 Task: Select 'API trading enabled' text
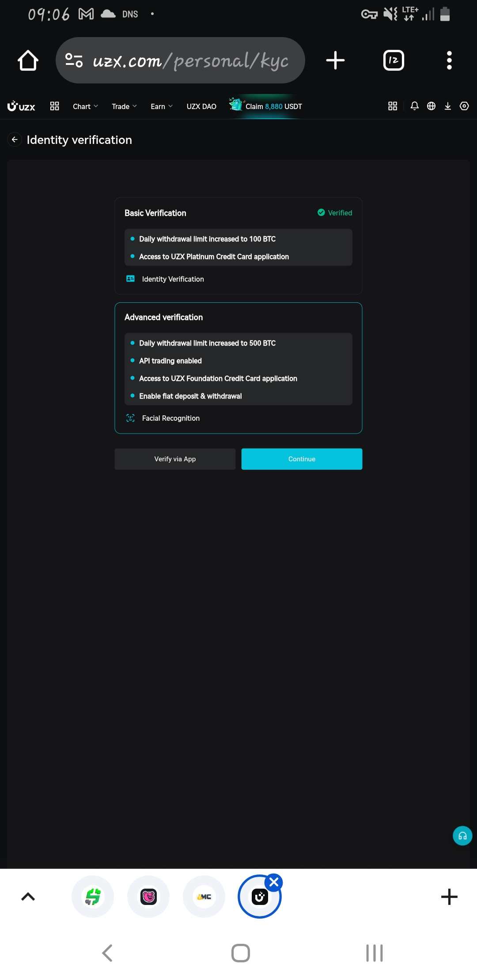pos(170,361)
